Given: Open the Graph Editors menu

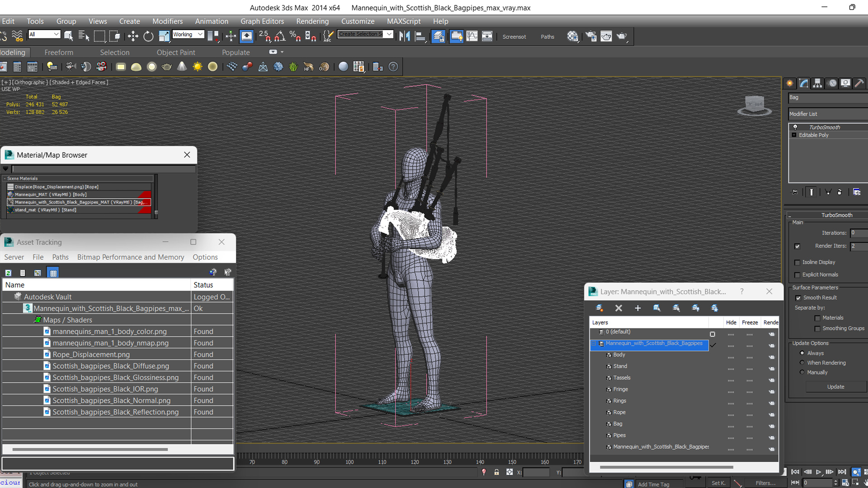Looking at the screenshot, I should coord(262,21).
